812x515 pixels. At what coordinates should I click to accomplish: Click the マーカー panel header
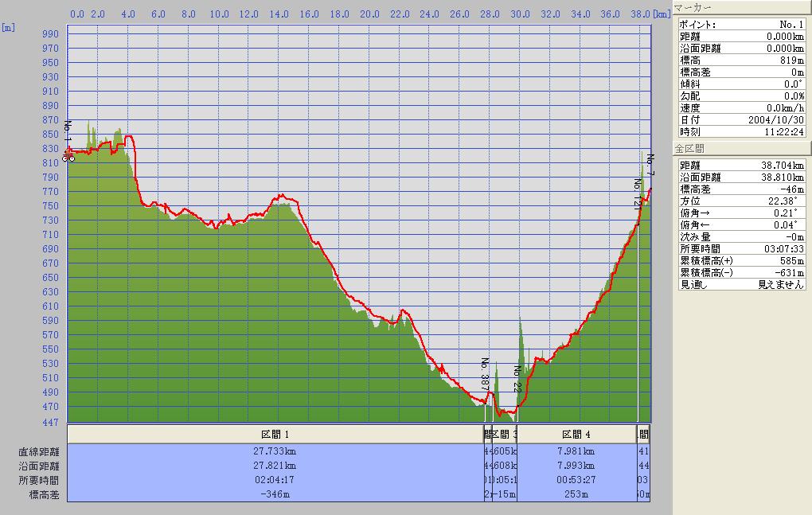point(740,8)
